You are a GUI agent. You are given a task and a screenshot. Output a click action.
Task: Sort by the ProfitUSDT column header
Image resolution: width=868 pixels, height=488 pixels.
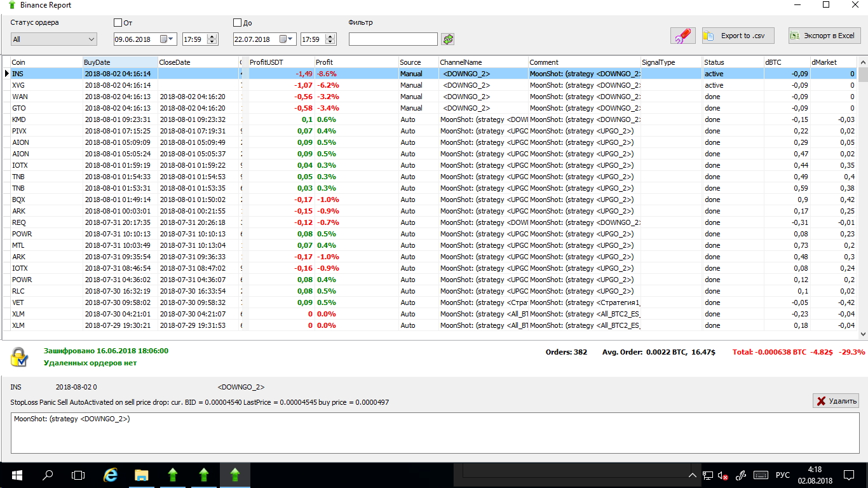pyautogui.click(x=281, y=62)
